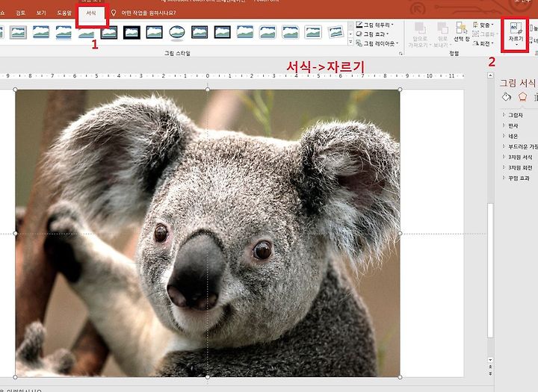Open the 도움말 ribbon tab
The height and width of the screenshot is (392, 538).
[x=64, y=13]
